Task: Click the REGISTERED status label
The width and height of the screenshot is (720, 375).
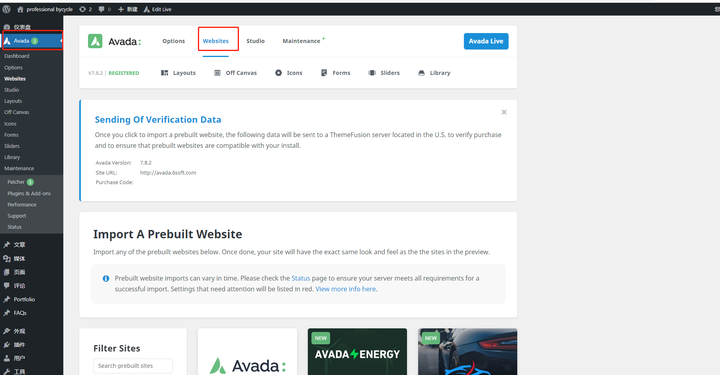Action: pyautogui.click(x=124, y=73)
